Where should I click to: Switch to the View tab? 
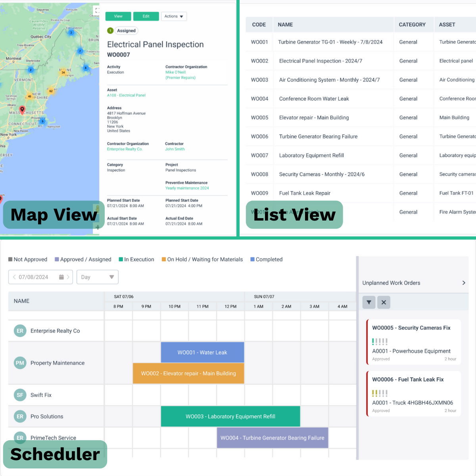point(118,16)
